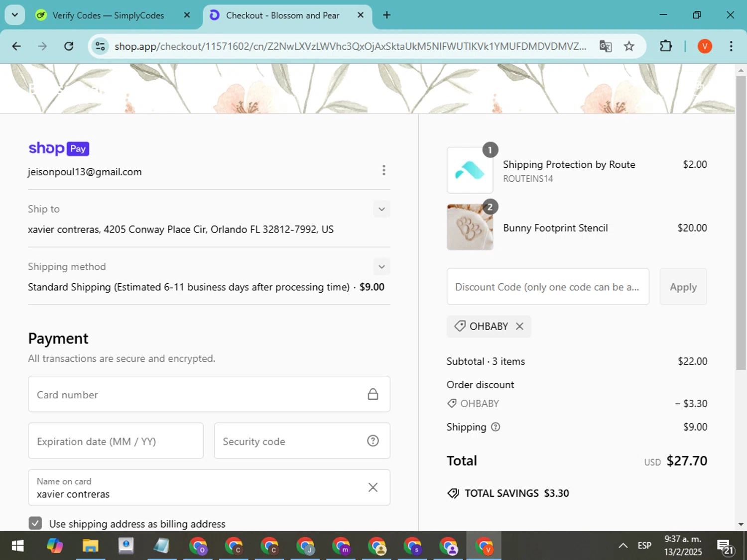Image resolution: width=747 pixels, height=560 pixels.
Task: Click the translate page icon
Action: click(606, 46)
